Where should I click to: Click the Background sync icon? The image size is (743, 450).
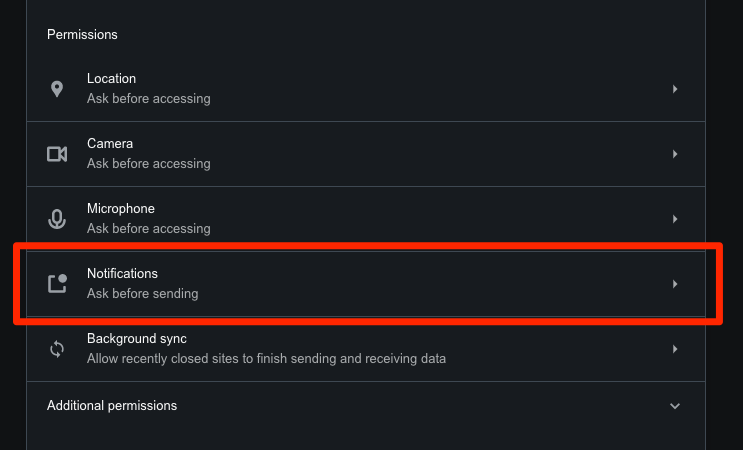tap(57, 349)
